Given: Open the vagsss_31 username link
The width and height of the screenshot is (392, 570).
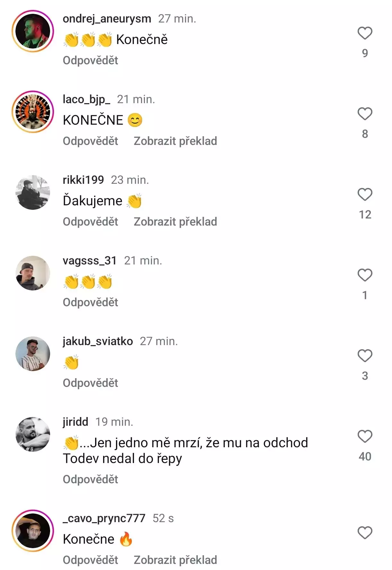Looking at the screenshot, I should click(x=90, y=261).
